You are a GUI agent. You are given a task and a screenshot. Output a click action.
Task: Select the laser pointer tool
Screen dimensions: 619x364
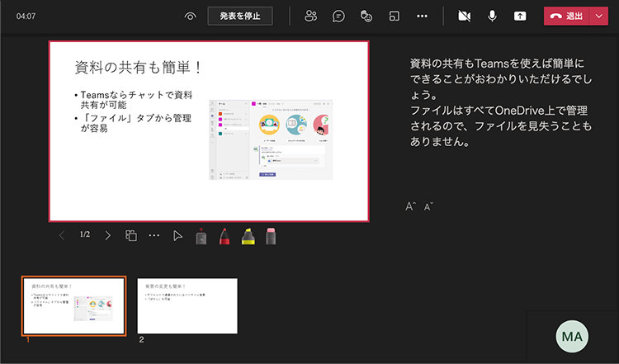201,236
